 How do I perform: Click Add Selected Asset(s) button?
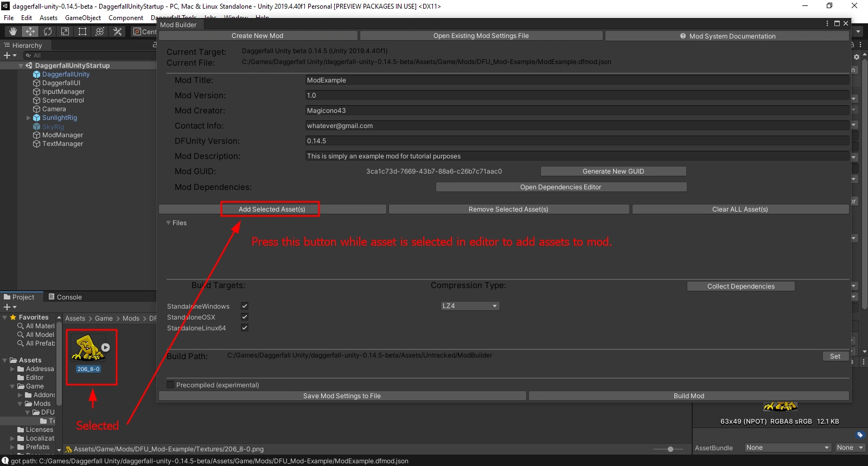coord(272,209)
